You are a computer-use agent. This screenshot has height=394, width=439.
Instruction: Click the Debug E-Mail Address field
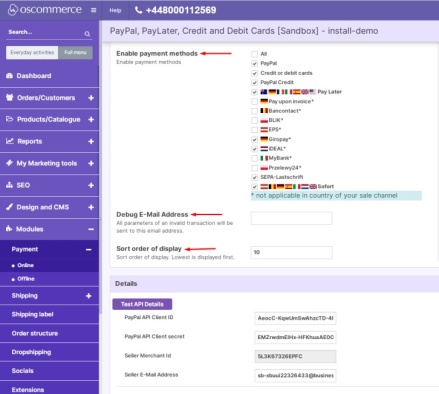point(291,218)
